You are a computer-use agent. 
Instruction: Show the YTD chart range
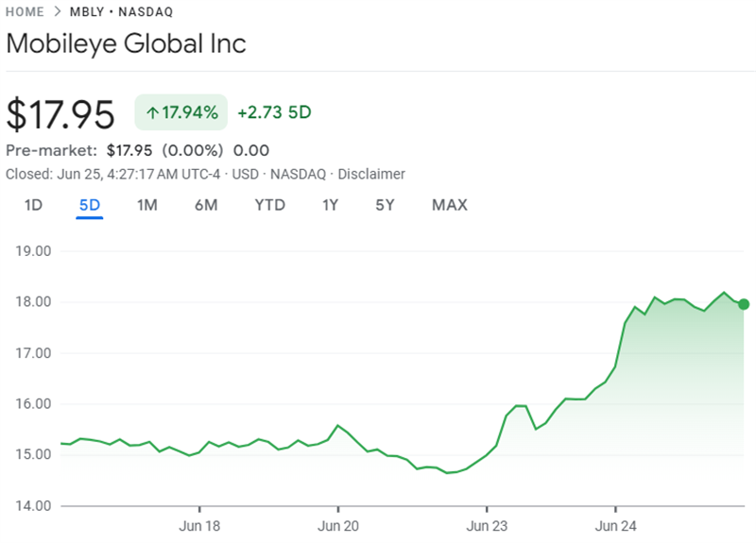tap(270, 205)
